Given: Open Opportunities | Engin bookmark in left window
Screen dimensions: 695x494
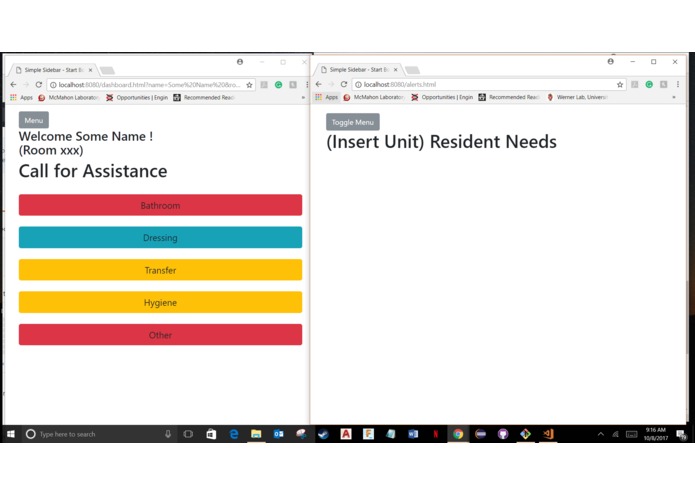Looking at the screenshot, I should pyautogui.click(x=137, y=97).
